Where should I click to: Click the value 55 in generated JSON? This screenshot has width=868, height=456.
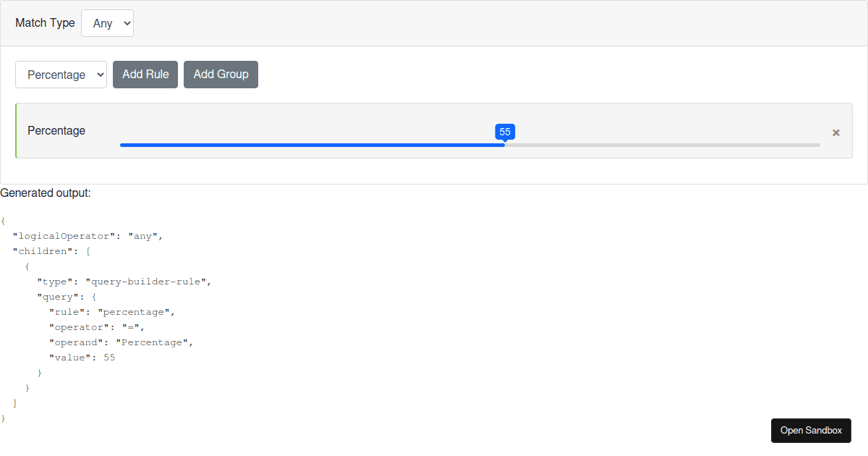click(111, 357)
